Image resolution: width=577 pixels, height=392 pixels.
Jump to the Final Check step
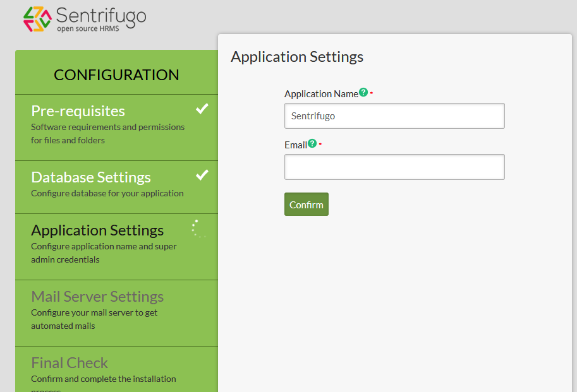[x=70, y=363]
